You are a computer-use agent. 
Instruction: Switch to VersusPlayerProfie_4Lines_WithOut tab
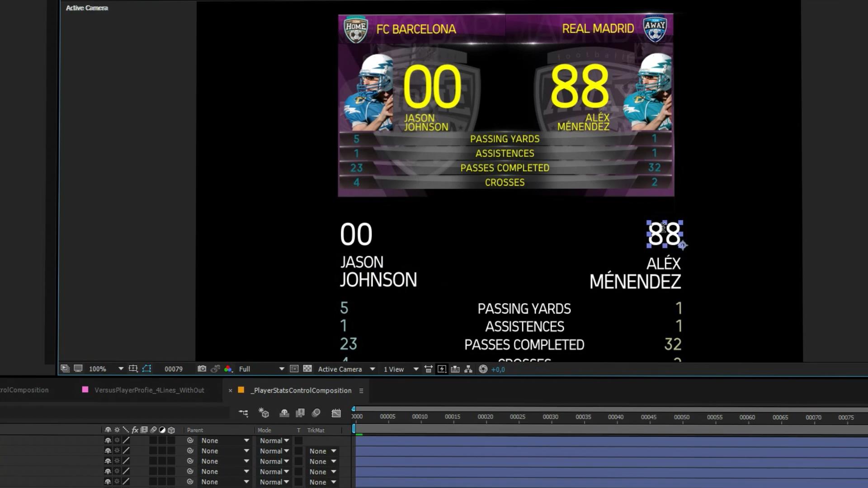(x=149, y=390)
